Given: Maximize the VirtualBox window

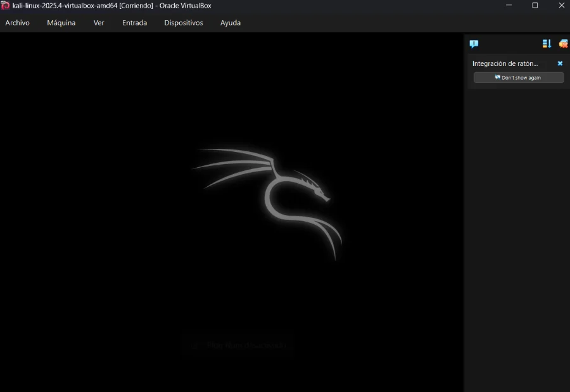Looking at the screenshot, I should coord(535,6).
